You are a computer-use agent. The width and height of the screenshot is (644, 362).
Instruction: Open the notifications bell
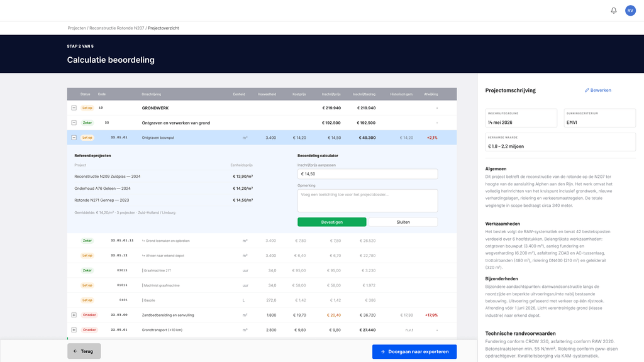pos(614,11)
